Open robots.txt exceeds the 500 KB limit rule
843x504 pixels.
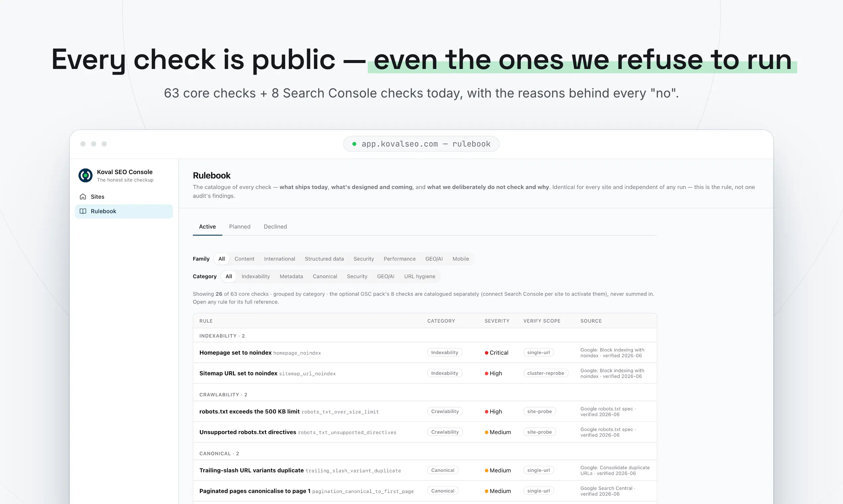pos(425,411)
